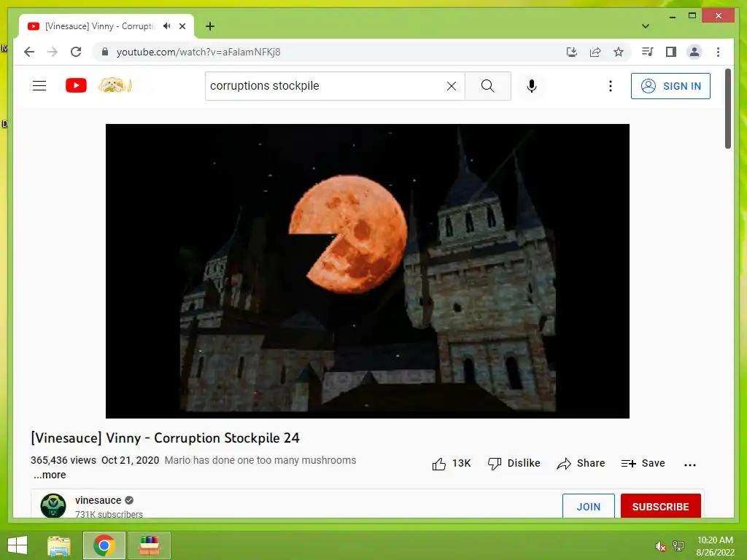The image size is (747, 560).
Task: Reload the YouTube page
Action: point(76,52)
